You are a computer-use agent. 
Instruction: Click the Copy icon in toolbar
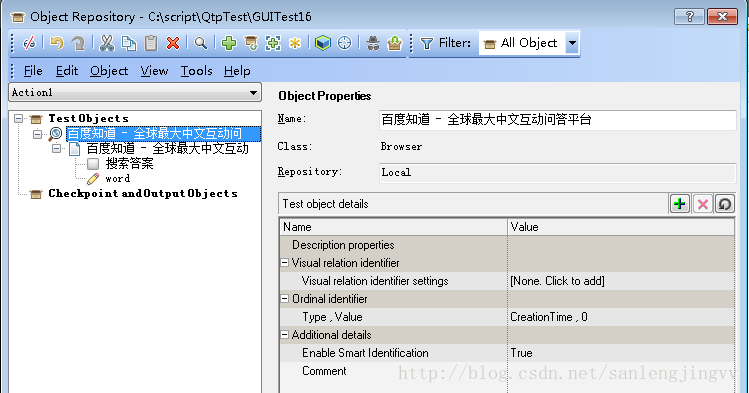(128, 43)
